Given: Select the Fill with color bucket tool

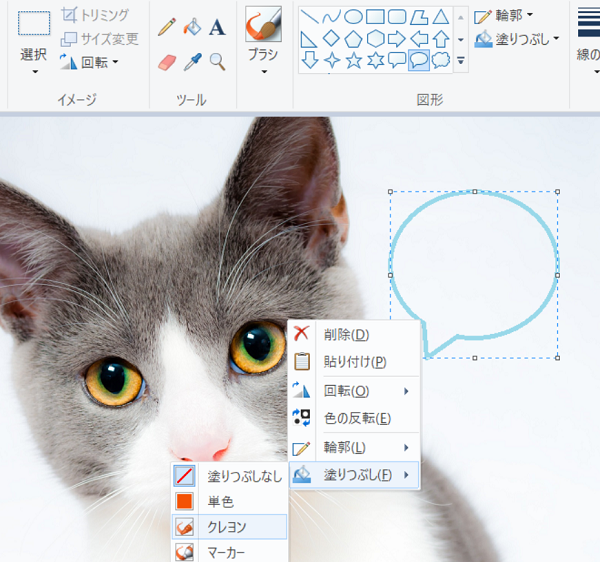Looking at the screenshot, I should click(x=192, y=27).
